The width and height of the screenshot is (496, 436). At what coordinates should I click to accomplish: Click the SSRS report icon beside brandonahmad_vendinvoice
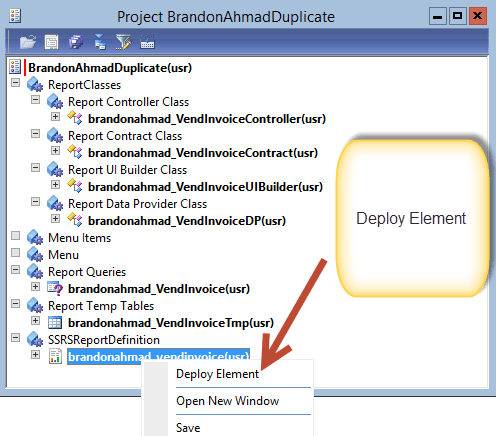[x=55, y=356]
